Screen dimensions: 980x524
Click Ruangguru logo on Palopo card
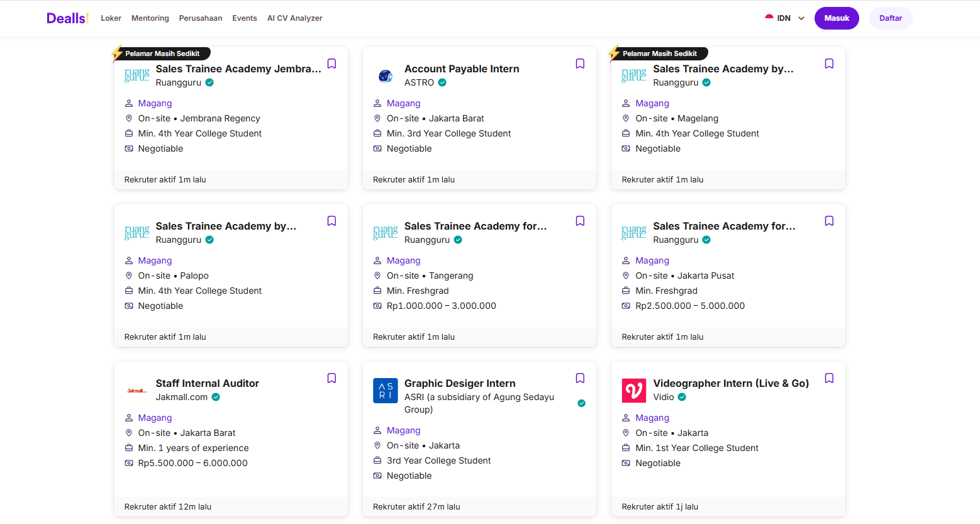[x=136, y=233]
